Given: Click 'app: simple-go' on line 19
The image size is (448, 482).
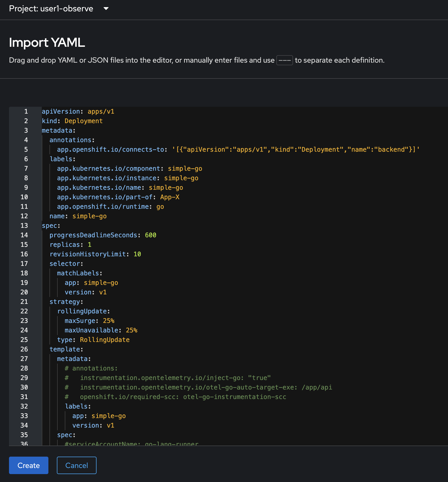Looking at the screenshot, I should (92, 283).
